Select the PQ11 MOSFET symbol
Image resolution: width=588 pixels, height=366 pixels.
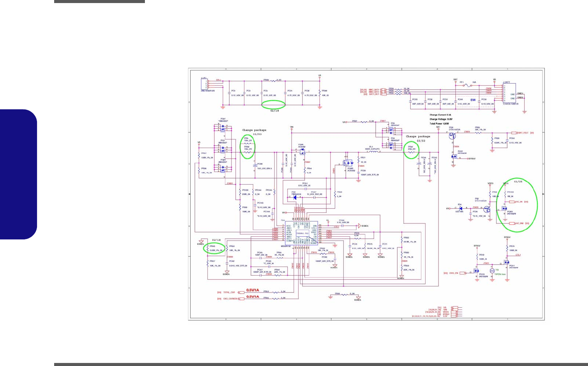click(x=507, y=262)
